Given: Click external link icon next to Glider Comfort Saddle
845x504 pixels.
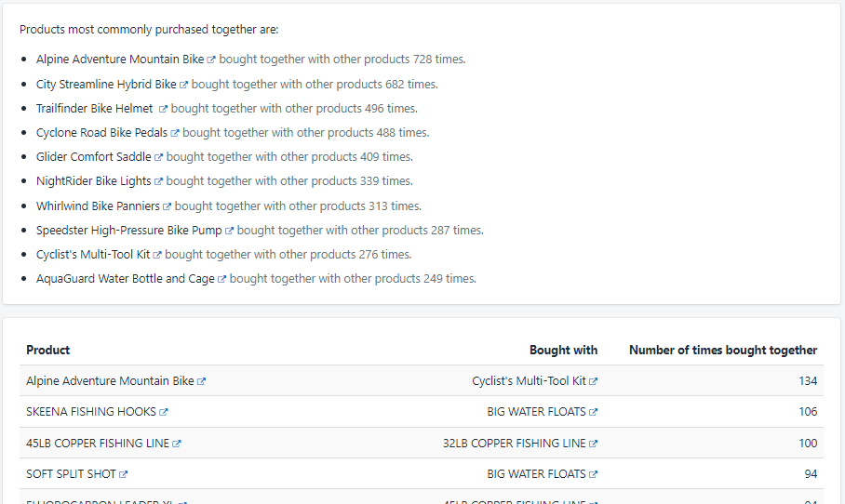Looking at the screenshot, I should coord(158,157).
